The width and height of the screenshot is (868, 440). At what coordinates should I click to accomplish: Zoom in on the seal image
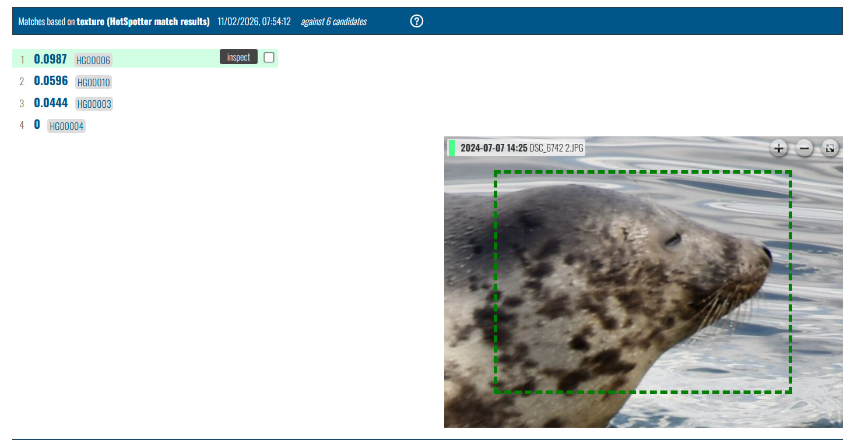[x=778, y=148]
